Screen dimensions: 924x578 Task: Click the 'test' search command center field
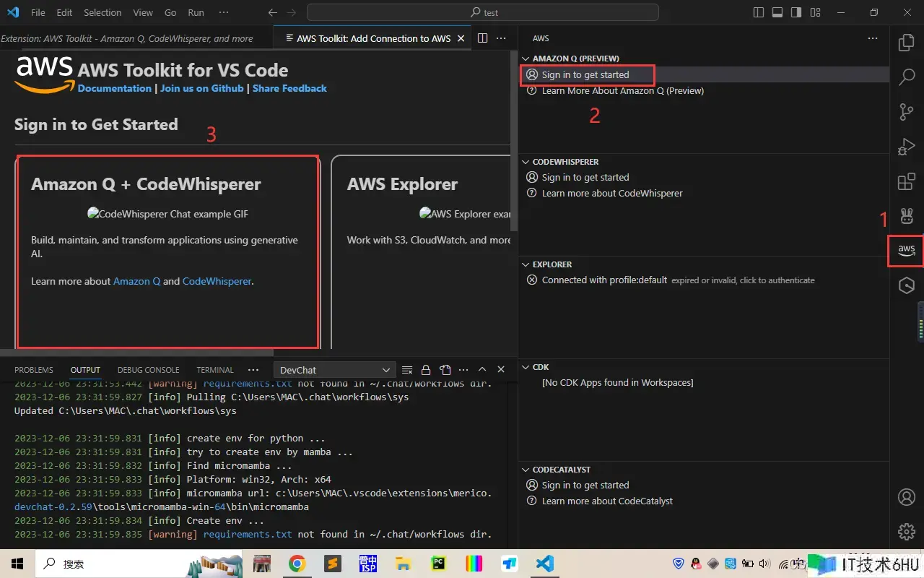(483, 12)
